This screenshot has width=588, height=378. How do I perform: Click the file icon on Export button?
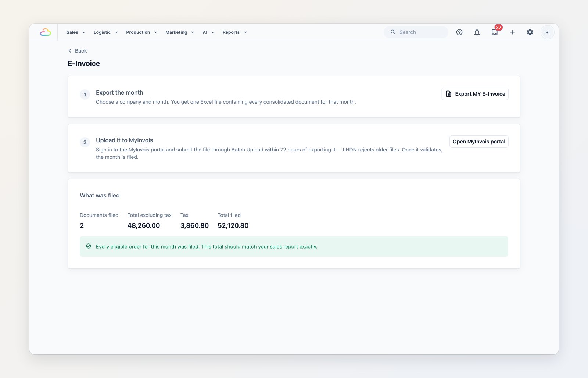click(448, 94)
